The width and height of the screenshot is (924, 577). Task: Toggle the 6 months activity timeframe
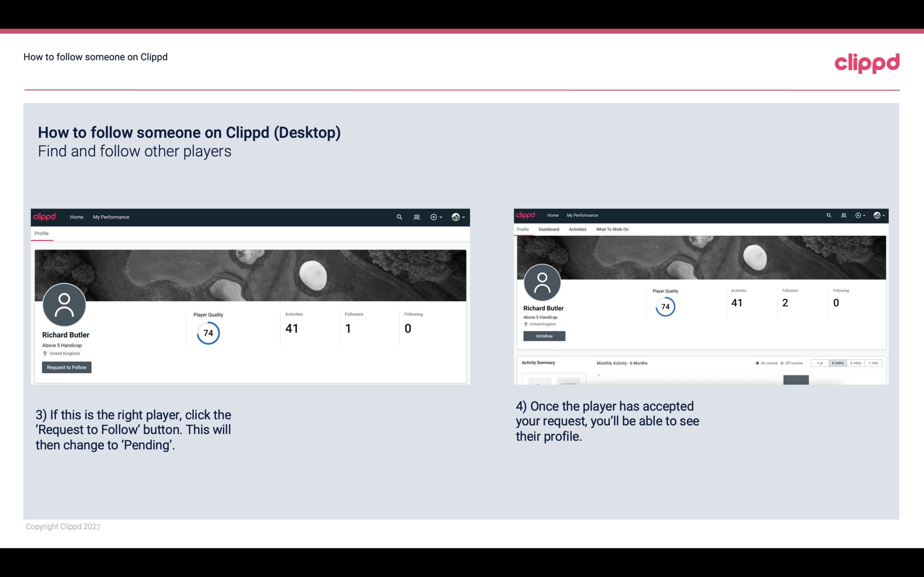838,363
